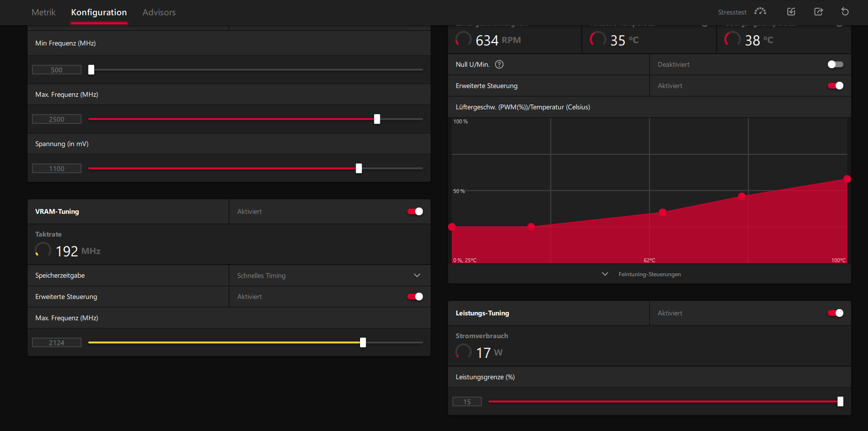Click the 192 MHz Taktrate readout
This screenshot has width=868, height=431.
78,251
